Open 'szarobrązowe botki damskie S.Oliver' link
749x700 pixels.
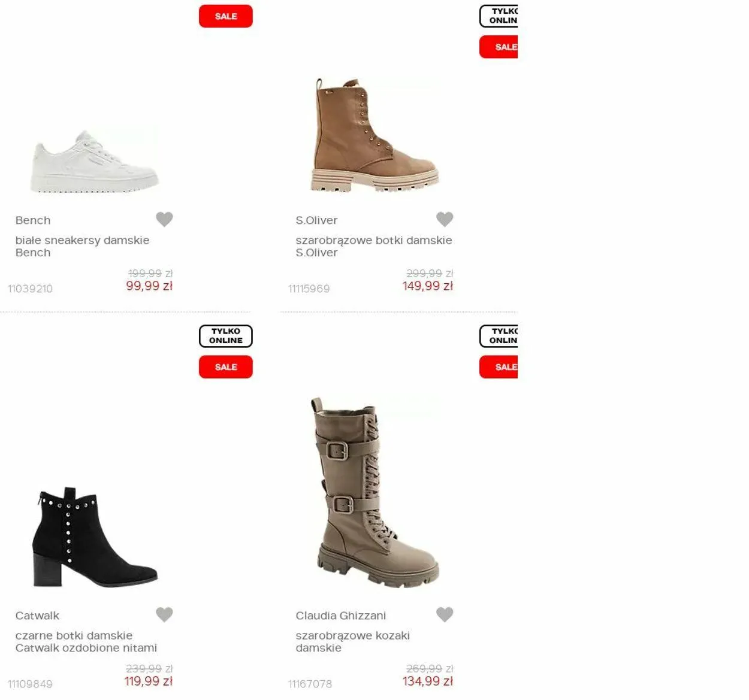coord(374,246)
